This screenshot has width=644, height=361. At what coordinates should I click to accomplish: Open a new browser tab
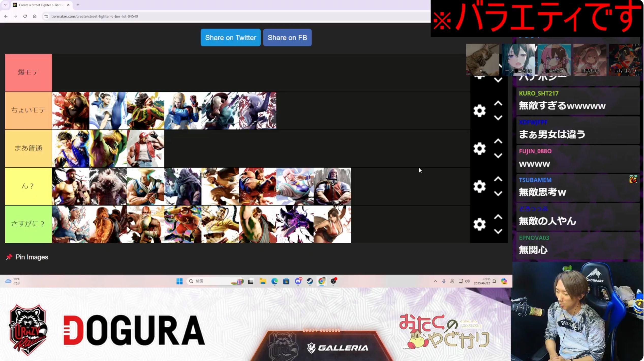point(78,5)
